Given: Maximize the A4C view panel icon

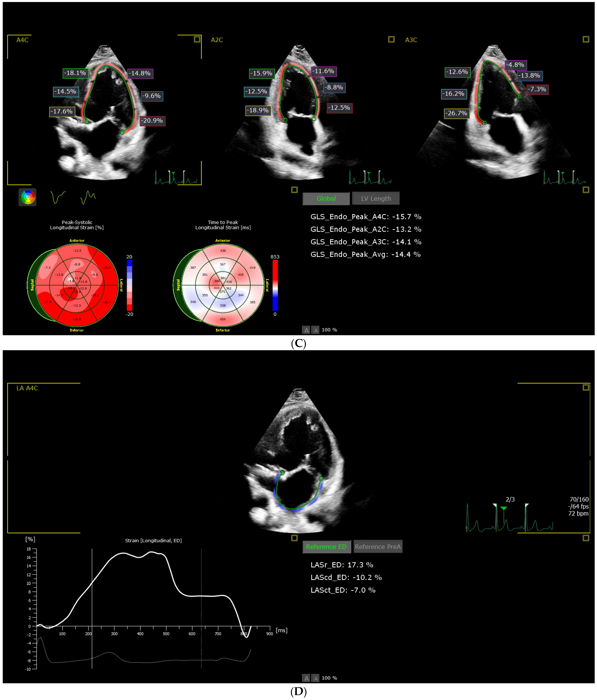Looking at the screenshot, I should click(x=197, y=40).
